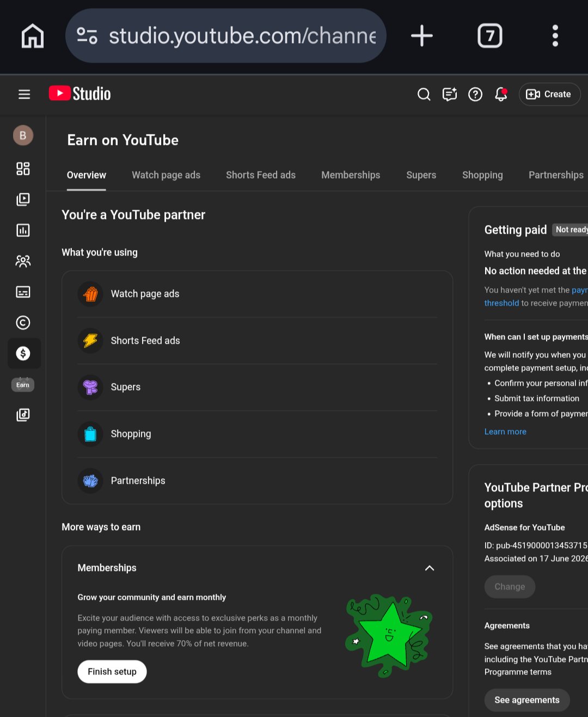
Task: Open Analytics in the sidebar
Action: pos(23,230)
